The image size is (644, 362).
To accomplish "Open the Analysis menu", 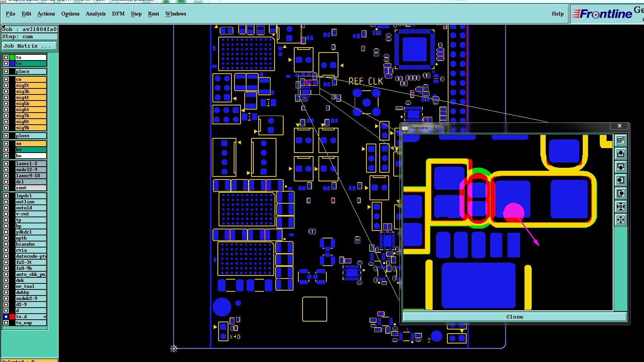I will coord(96,14).
